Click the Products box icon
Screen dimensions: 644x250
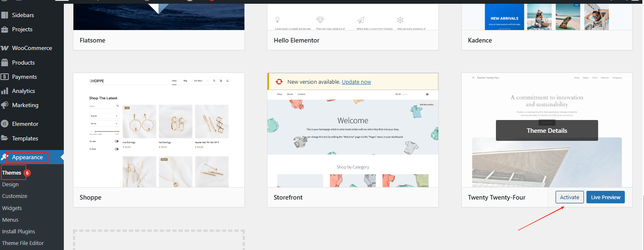5,62
